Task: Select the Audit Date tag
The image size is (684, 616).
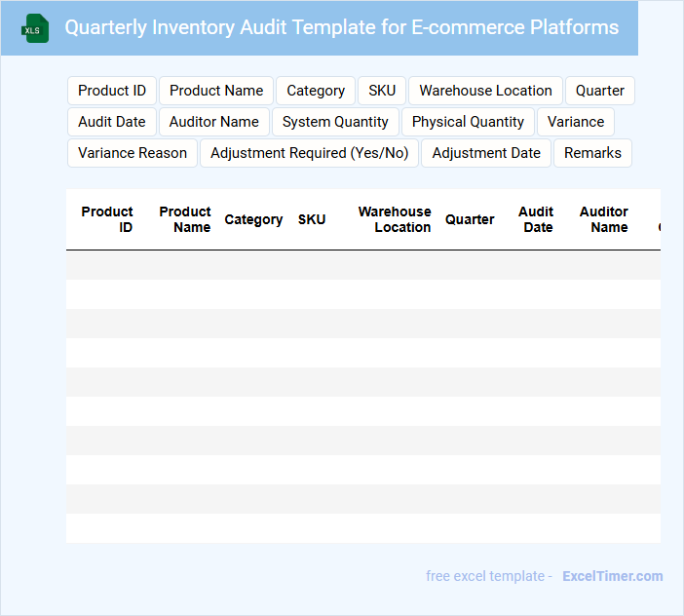Action: coord(112,122)
